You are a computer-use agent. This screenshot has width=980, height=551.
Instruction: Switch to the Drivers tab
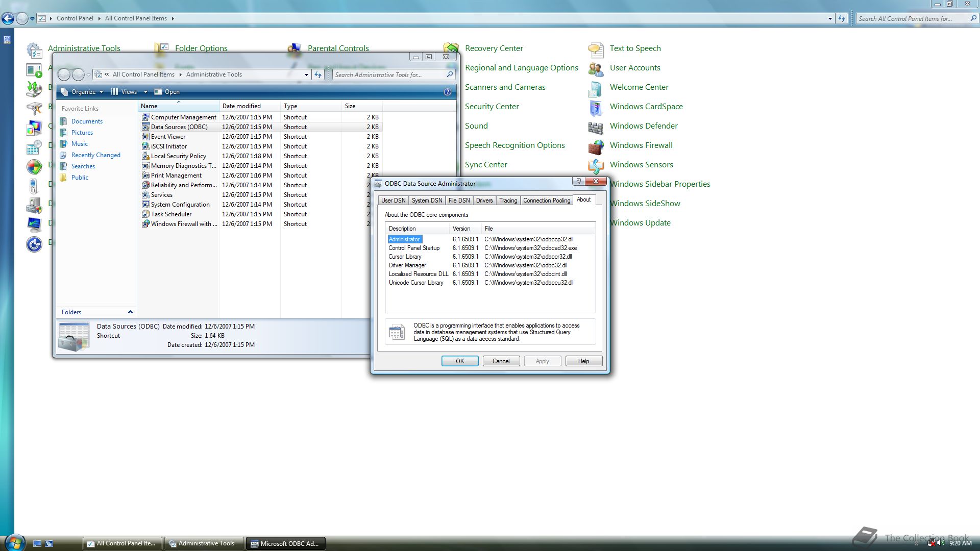pos(484,201)
